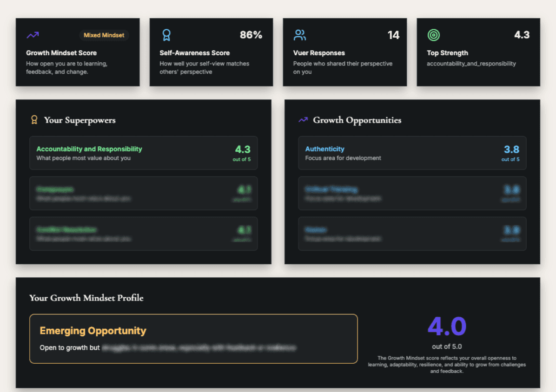Screen dimensions: 556x392
Task: Click the medal icon beside Your Superpowers
Action: tap(34, 120)
